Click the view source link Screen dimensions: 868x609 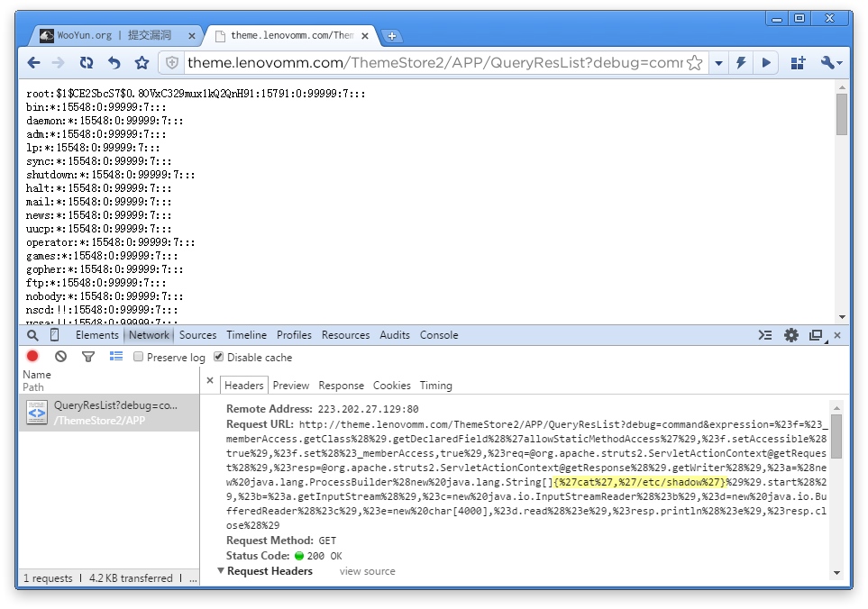point(368,571)
